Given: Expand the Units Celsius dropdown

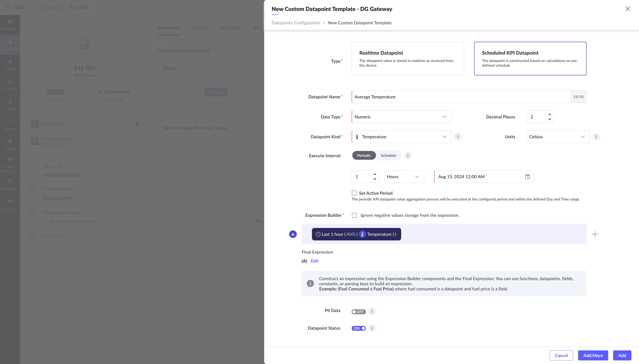Looking at the screenshot, I should pyautogui.click(x=558, y=137).
